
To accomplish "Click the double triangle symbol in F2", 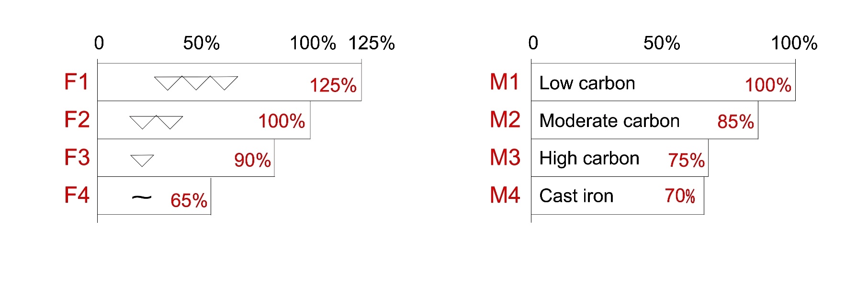I will (156, 122).
